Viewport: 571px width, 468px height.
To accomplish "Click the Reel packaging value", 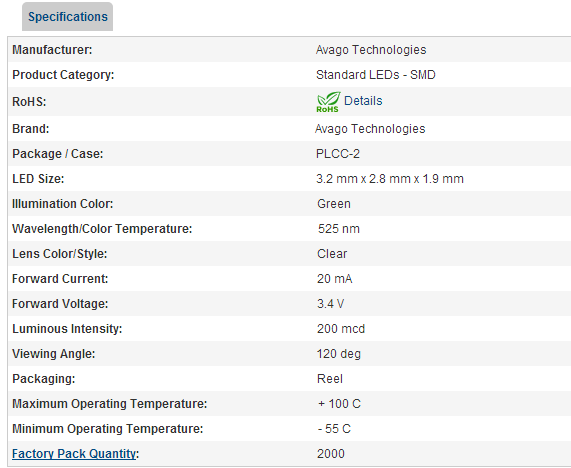I will (x=330, y=379).
